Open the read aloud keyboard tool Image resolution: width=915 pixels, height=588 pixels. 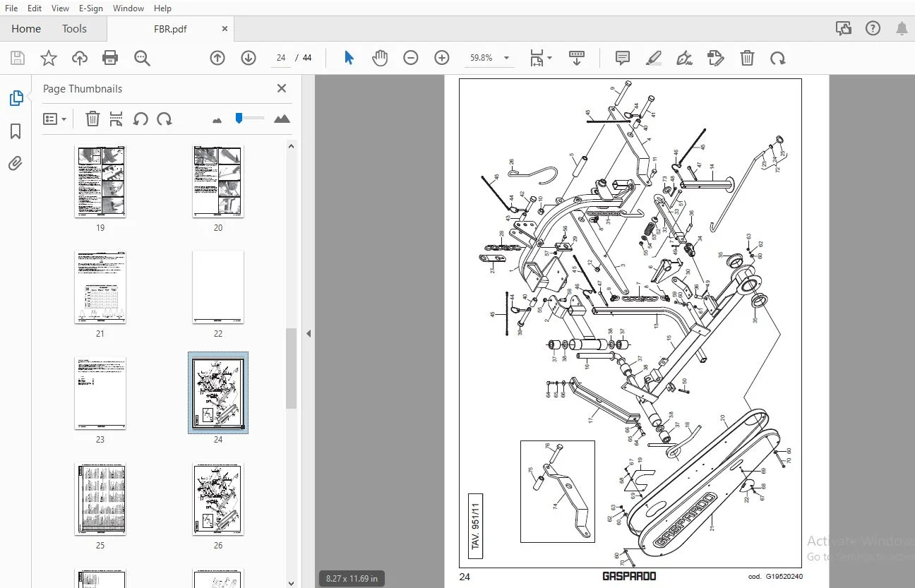[577, 58]
